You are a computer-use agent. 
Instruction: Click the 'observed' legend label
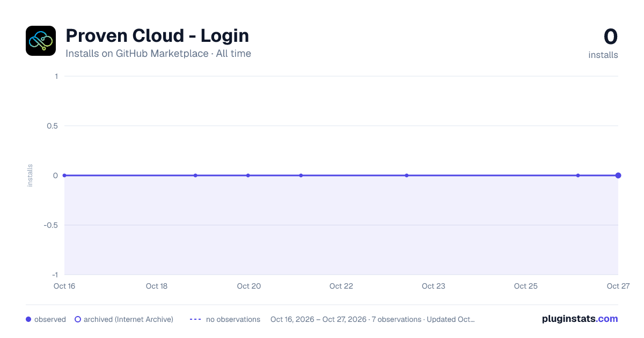click(x=50, y=319)
